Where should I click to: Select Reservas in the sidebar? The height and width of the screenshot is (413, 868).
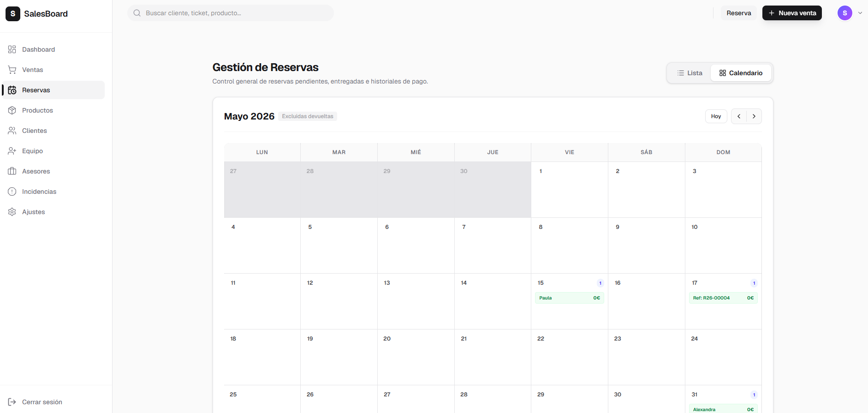54,90
